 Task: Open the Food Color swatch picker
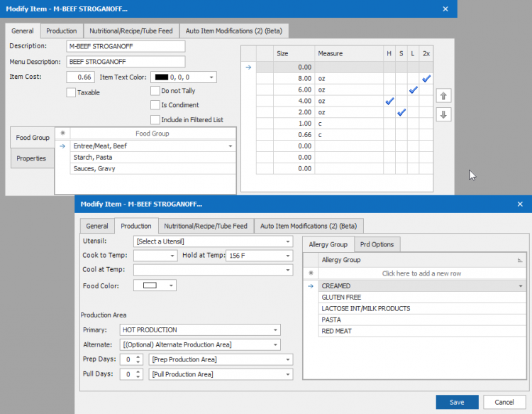pos(155,285)
